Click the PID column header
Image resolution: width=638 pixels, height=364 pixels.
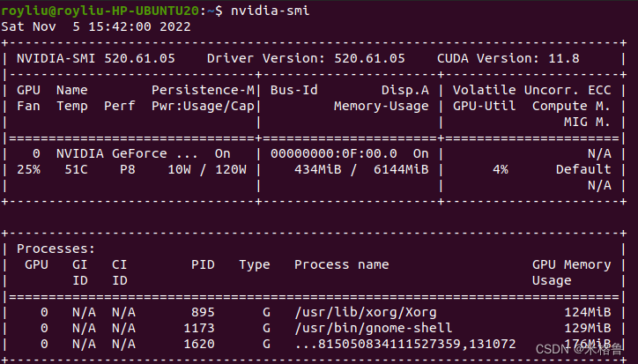203,264
